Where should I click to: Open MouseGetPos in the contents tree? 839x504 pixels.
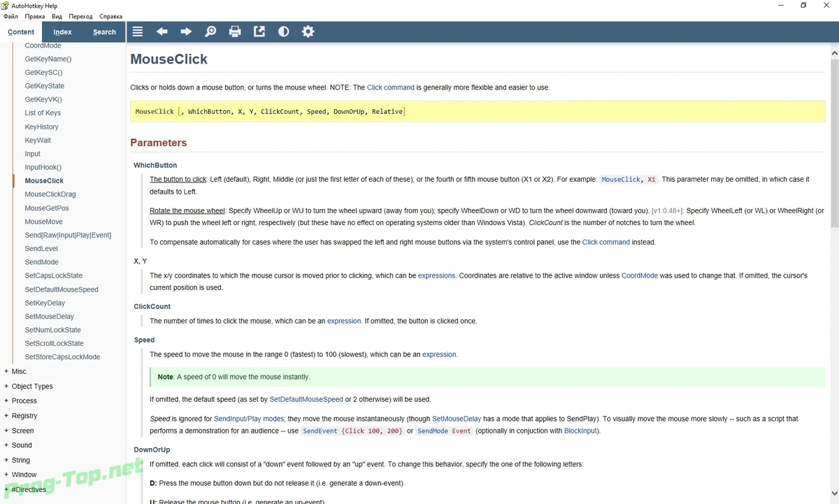point(47,208)
